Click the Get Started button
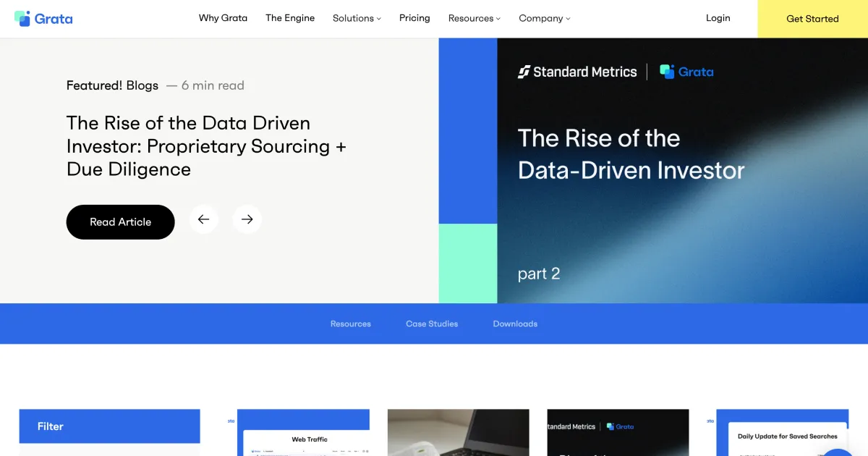The height and width of the screenshot is (456, 868). coord(812,19)
